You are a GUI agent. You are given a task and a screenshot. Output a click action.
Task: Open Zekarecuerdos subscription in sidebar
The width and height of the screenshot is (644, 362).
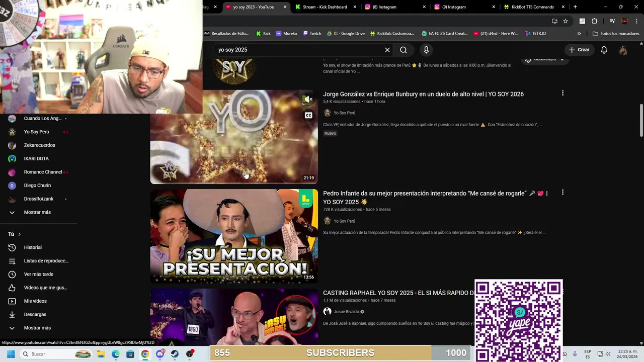(39, 145)
